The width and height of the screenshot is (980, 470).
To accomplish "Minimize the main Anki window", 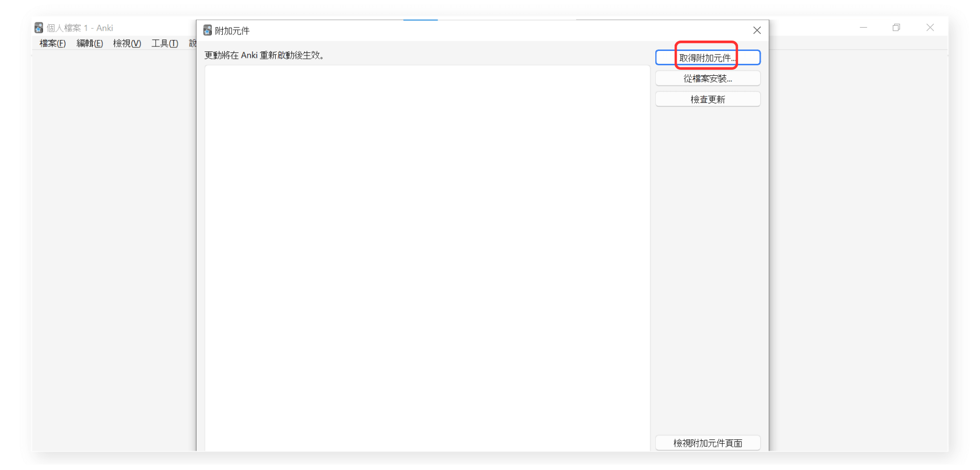I will point(863,28).
